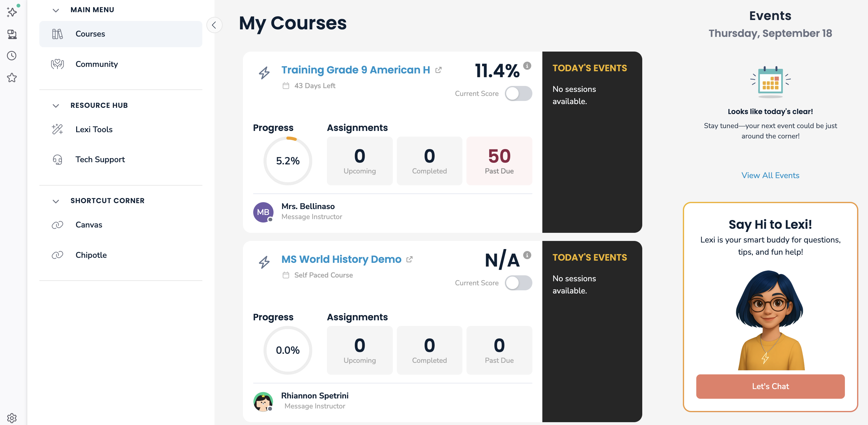Toggle Current Score switch for Training Grade 9
Screen dimensions: 868x425
518,93
